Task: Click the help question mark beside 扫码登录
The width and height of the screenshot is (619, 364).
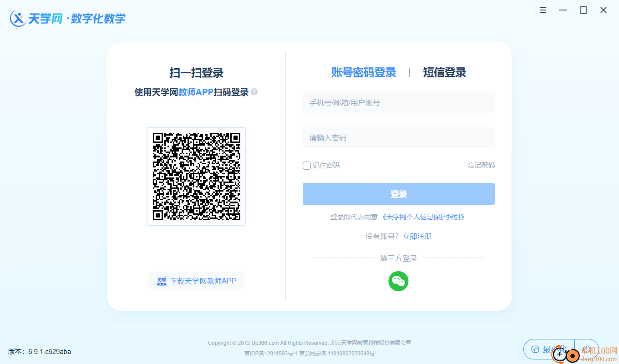Action: 254,92
